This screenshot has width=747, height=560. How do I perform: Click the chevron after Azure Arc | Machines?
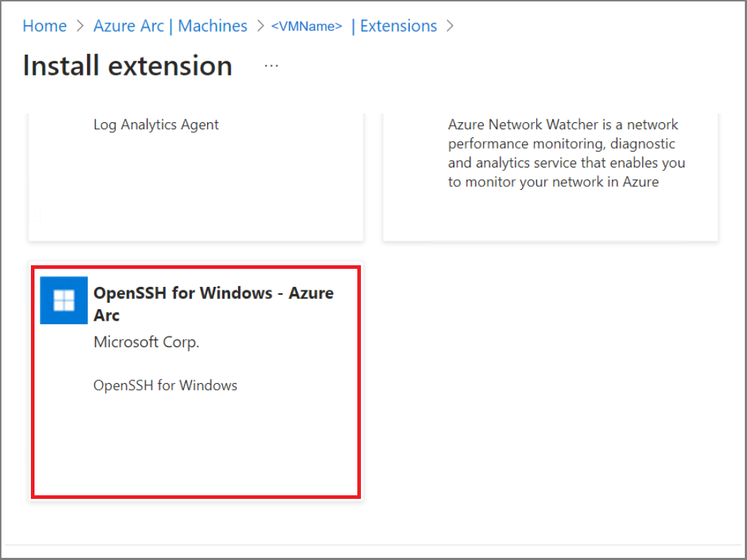point(260,27)
